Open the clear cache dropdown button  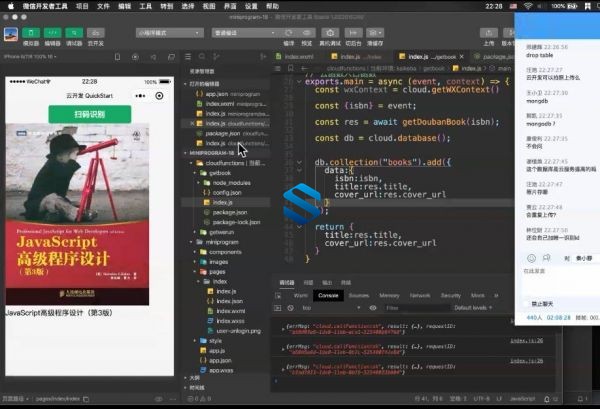click(x=375, y=33)
